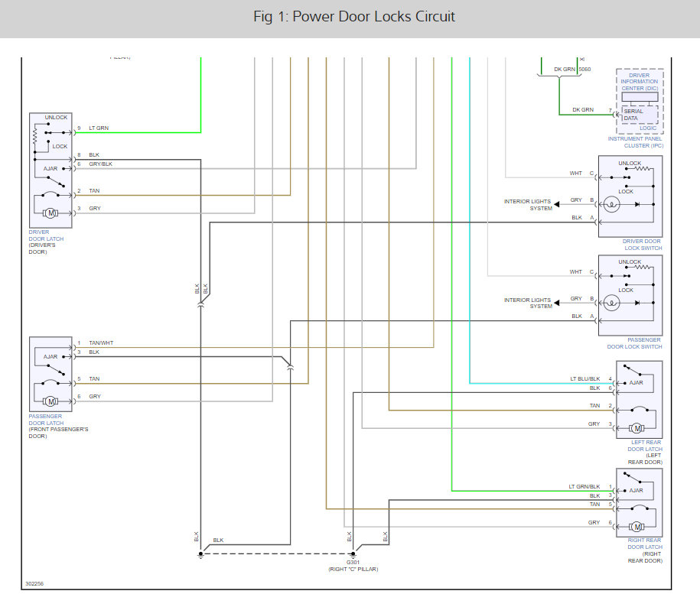This screenshot has height=607, width=700.
Task: Click the motor symbol in Left Rear Door Latch
Action: pos(637,429)
